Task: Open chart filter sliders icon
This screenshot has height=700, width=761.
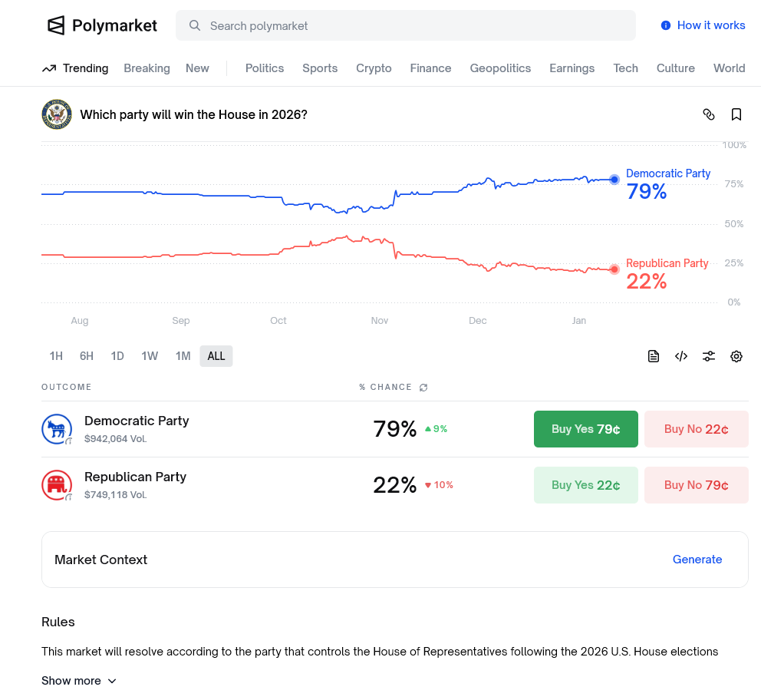Action: (709, 356)
